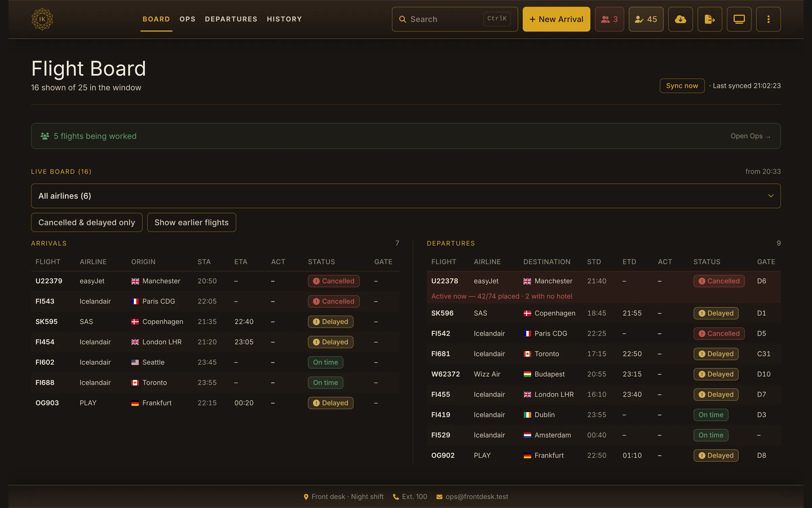The image size is (812, 508).
Task: Click the New Arrival button
Action: [556, 19]
